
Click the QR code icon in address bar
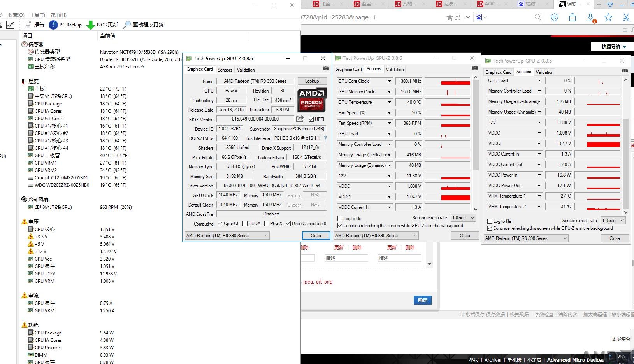[458, 17]
